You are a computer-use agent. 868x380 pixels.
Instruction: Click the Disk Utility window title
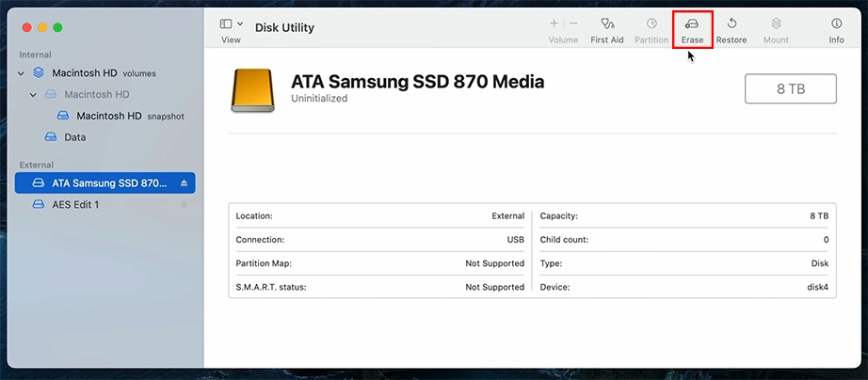[x=284, y=27]
